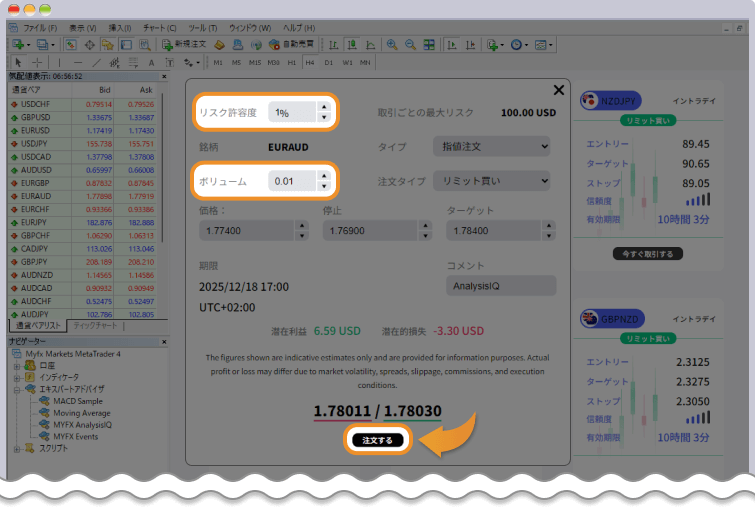Click the zoom out magnifier icon
The height and width of the screenshot is (510, 755).
click(x=410, y=45)
